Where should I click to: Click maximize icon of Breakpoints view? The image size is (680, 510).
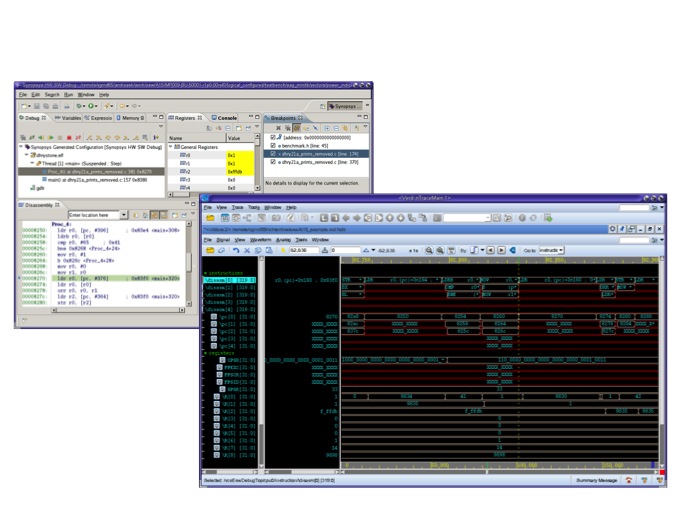point(366,117)
